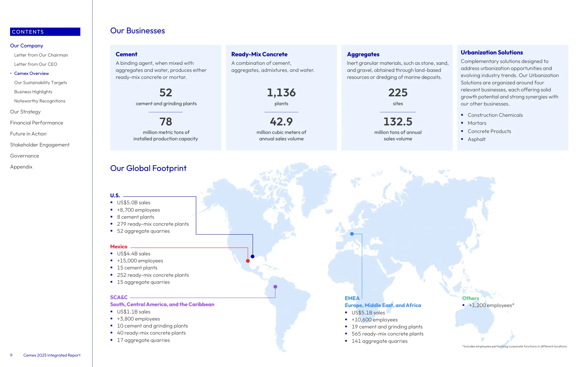Jump to Business Highlights
The width and height of the screenshot is (588, 367).
pos(33,92)
